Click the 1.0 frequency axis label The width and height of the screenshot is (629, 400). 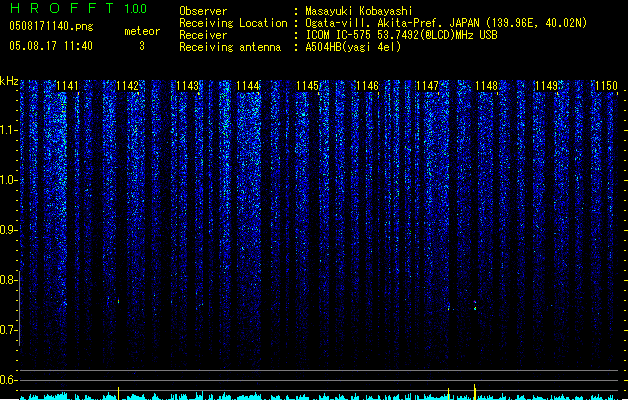(x=8, y=180)
